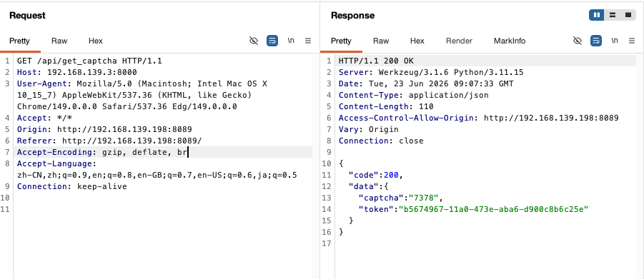Toggle hidden characters eye icon in Response panel
This screenshot has height=279, width=644.
point(578,41)
